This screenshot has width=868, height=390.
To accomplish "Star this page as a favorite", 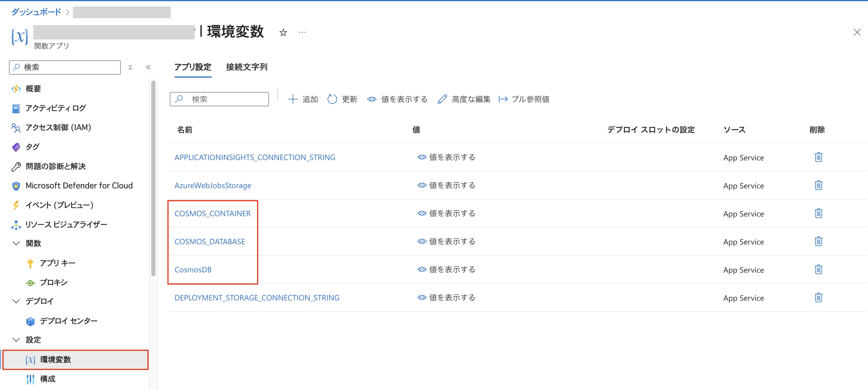I will (283, 32).
